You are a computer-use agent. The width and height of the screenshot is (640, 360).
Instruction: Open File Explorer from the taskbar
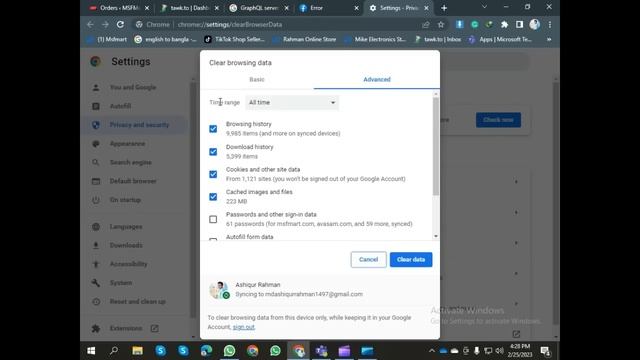coord(138,351)
